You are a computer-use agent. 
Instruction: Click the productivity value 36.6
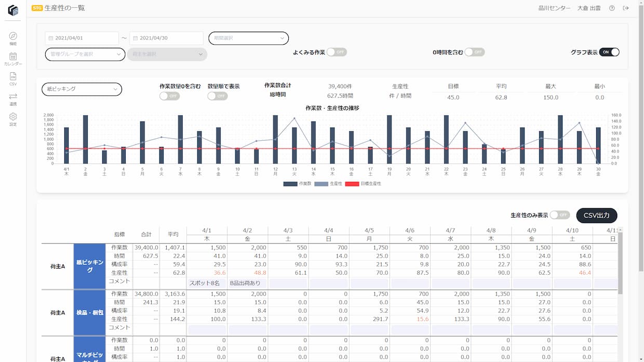220,273
